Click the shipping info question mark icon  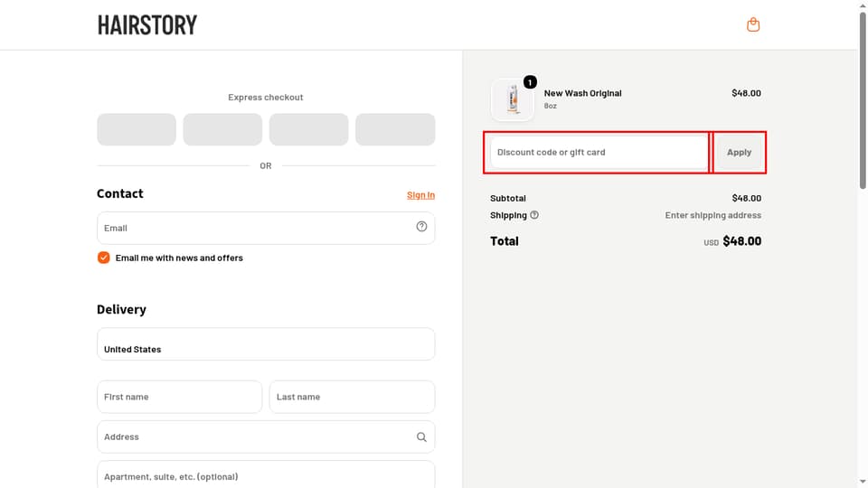click(534, 215)
